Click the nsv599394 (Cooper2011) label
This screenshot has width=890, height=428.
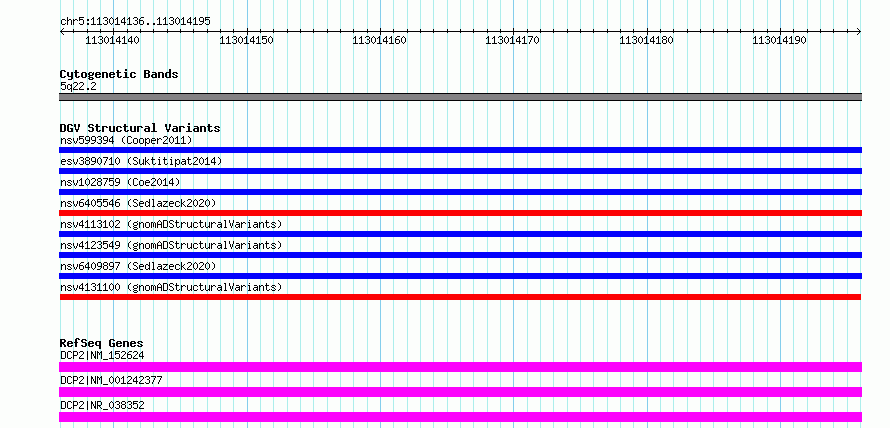(x=126, y=140)
